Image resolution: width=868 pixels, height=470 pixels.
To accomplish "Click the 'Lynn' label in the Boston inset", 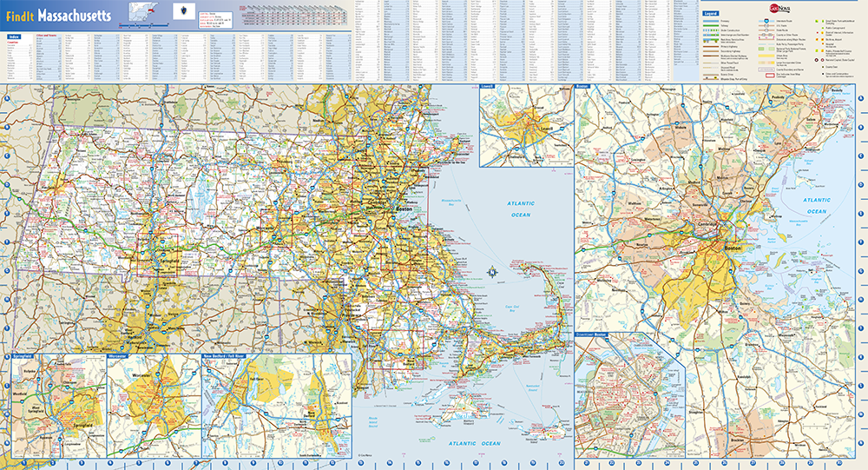I will point(778,143).
